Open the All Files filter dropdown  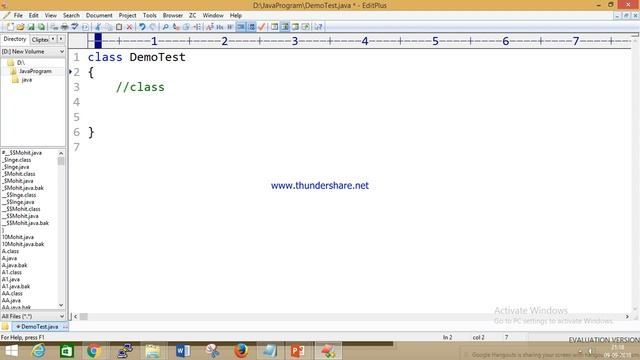point(33,316)
